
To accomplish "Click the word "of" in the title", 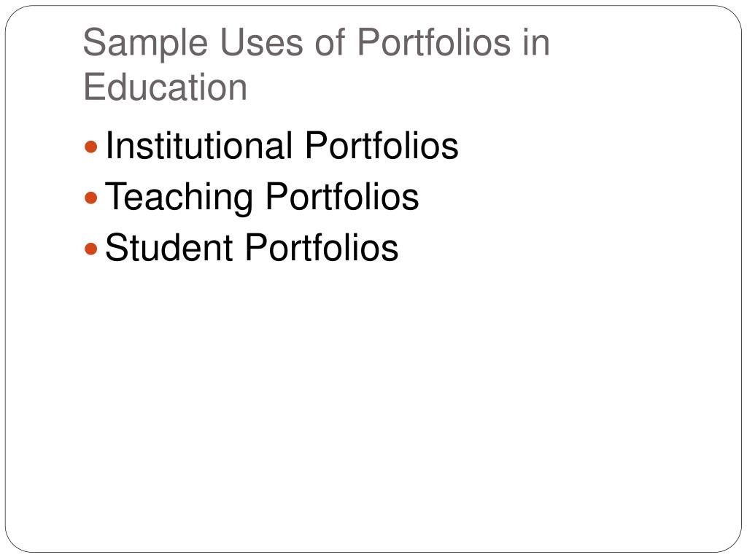I will click(330, 42).
